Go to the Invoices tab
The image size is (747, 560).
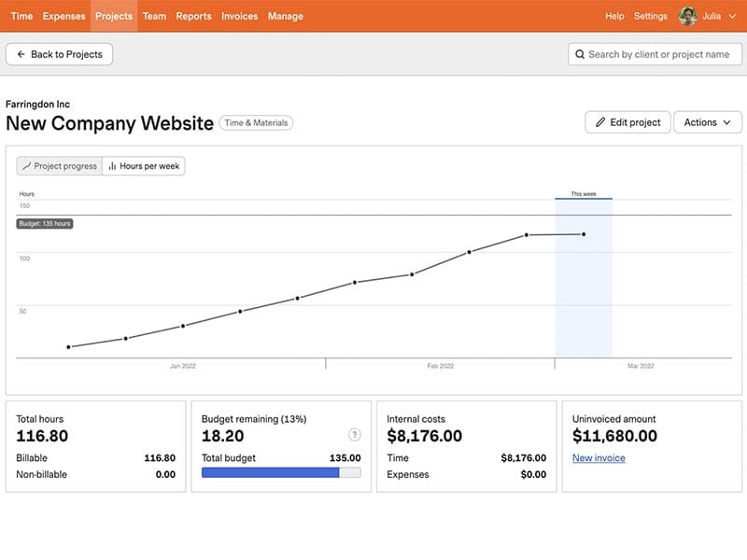(x=240, y=16)
